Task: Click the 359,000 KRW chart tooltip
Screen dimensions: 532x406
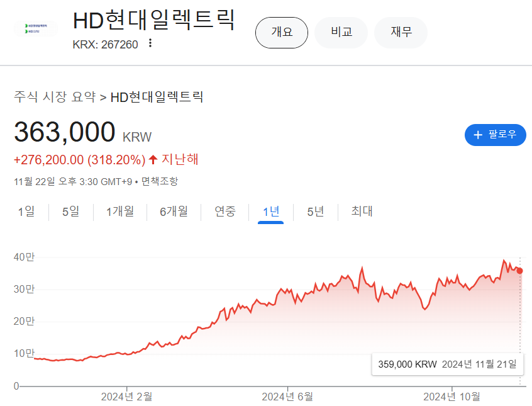Action: 446,364
